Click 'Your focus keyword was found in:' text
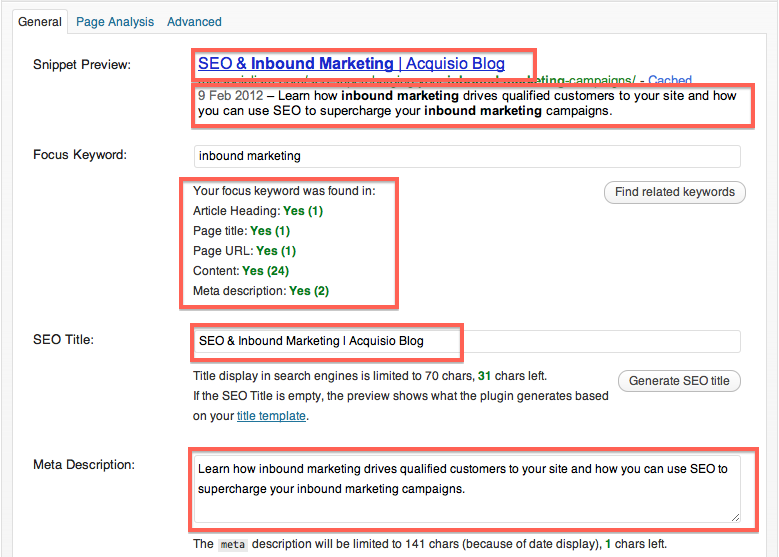 pos(284,191)
